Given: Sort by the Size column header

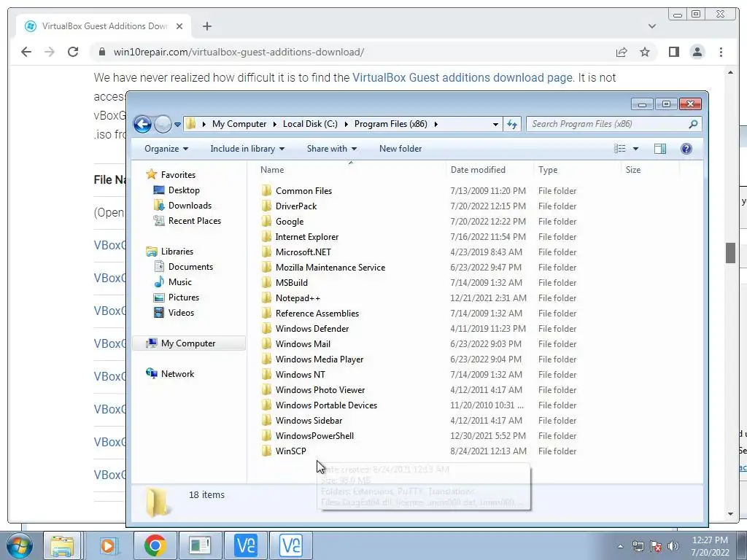Looking at the screenshot, I should [633, 169].
